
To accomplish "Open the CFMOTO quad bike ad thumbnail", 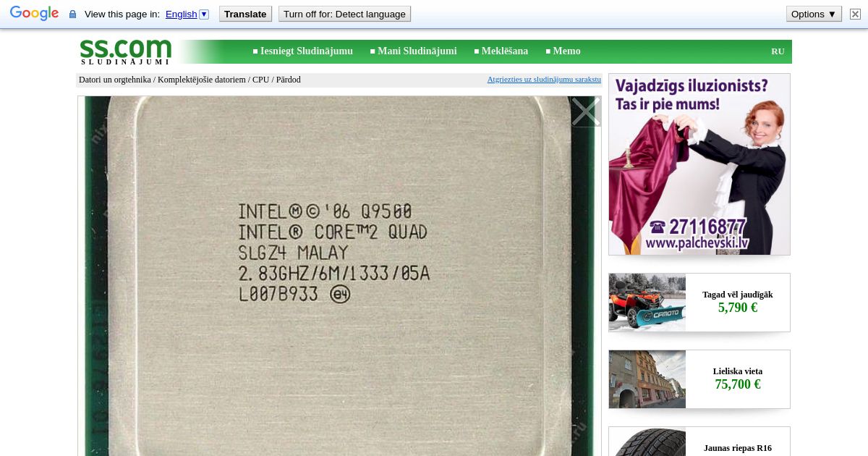I will coord(647,303).
